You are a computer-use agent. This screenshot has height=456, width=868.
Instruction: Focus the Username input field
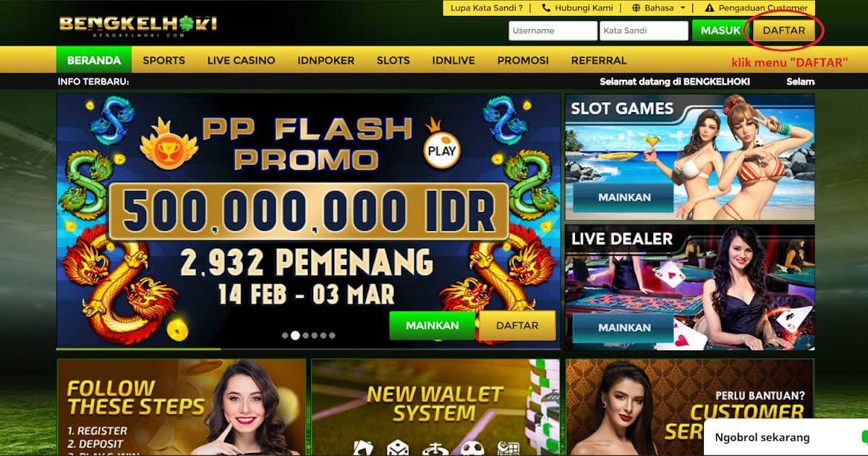coord(553,30)
